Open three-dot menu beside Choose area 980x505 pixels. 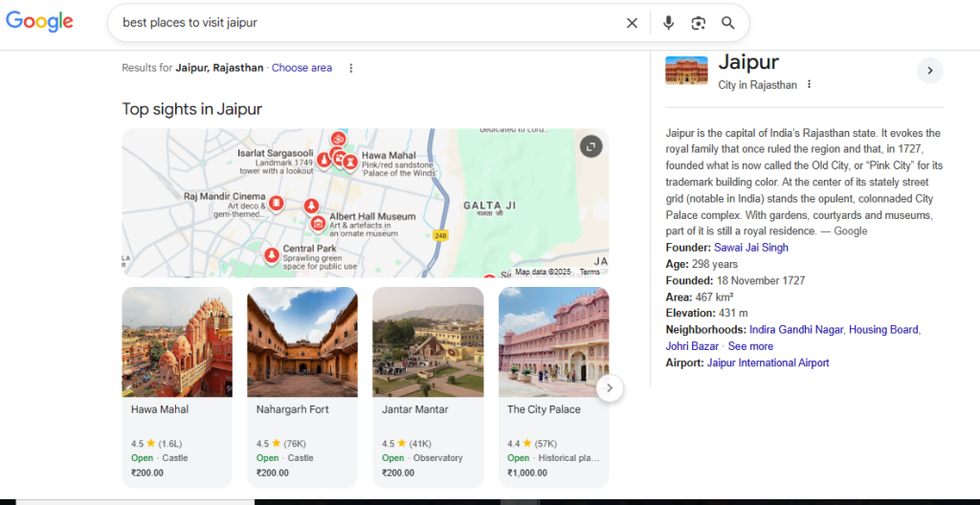(x=351, y=68)
